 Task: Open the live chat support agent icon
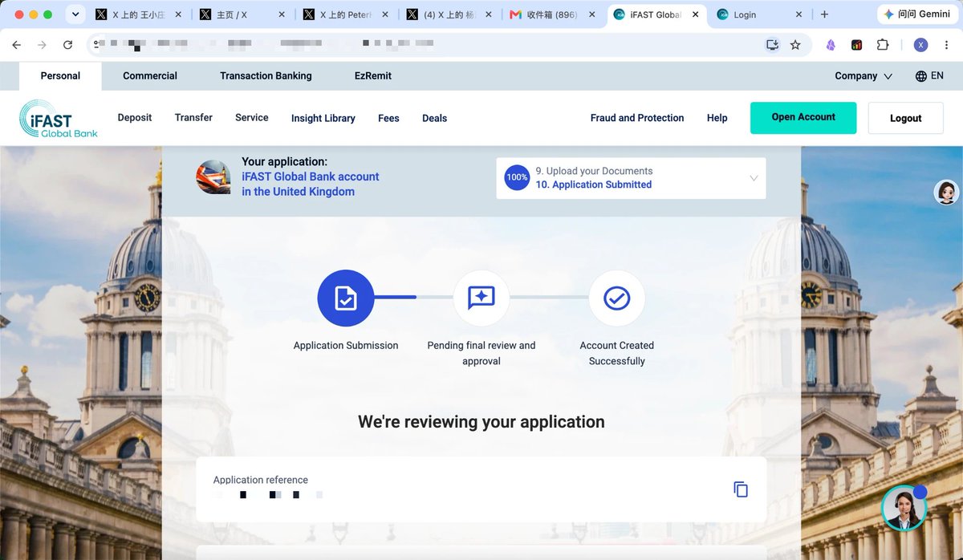coord(904,508)
